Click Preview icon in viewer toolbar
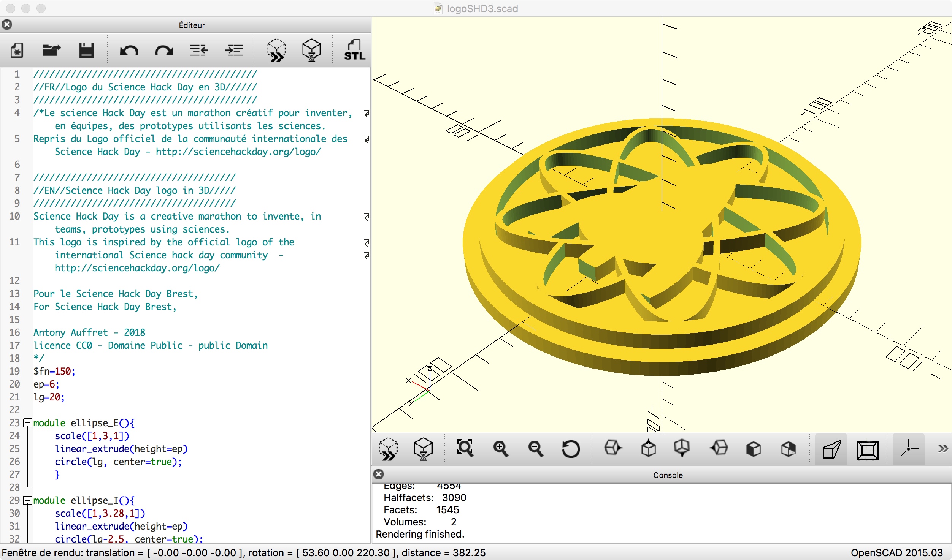Screen dimensions: 952x560 [x=388, y=449]
